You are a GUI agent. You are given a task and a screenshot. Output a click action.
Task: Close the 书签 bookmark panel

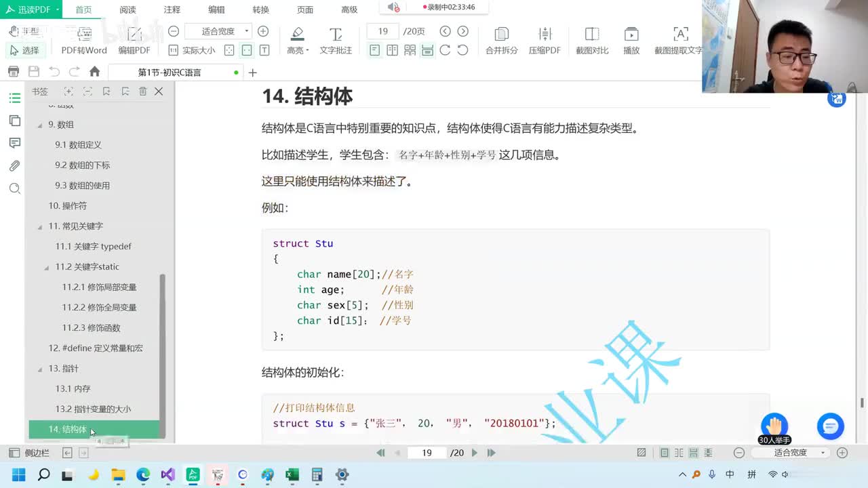click(x=159, y=91)
